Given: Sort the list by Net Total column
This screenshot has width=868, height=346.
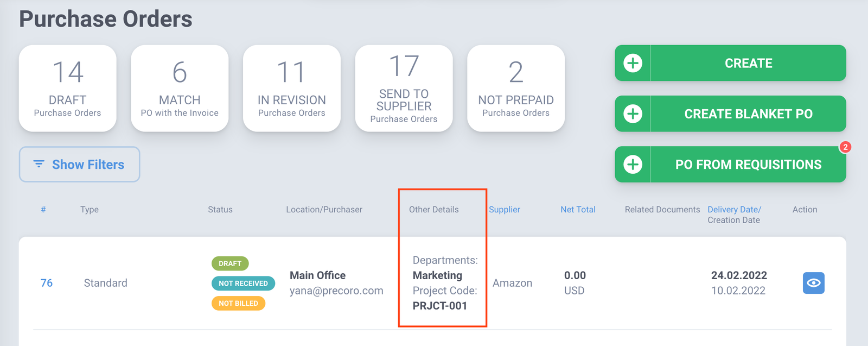Looking at the screenshot, I should [578, 210].
